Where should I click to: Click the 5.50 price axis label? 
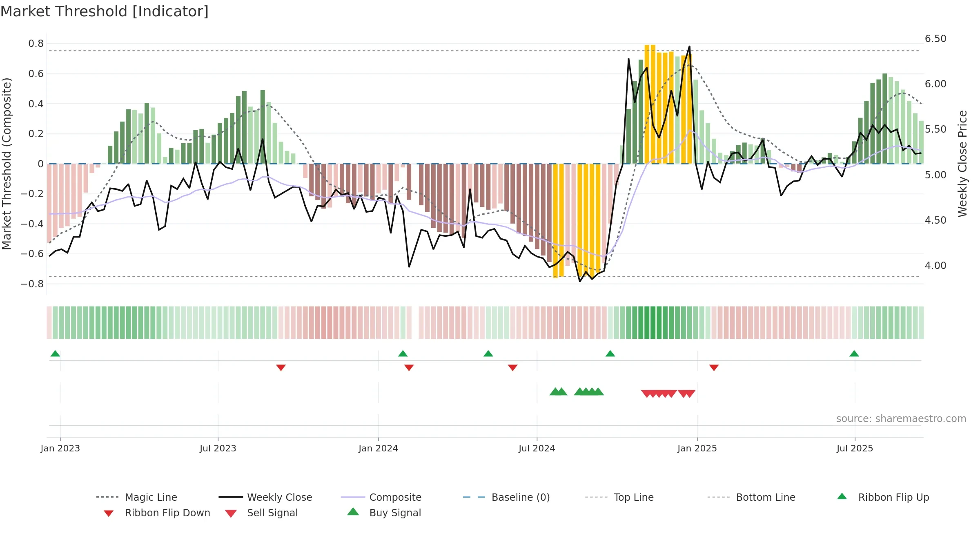point(935,129)
